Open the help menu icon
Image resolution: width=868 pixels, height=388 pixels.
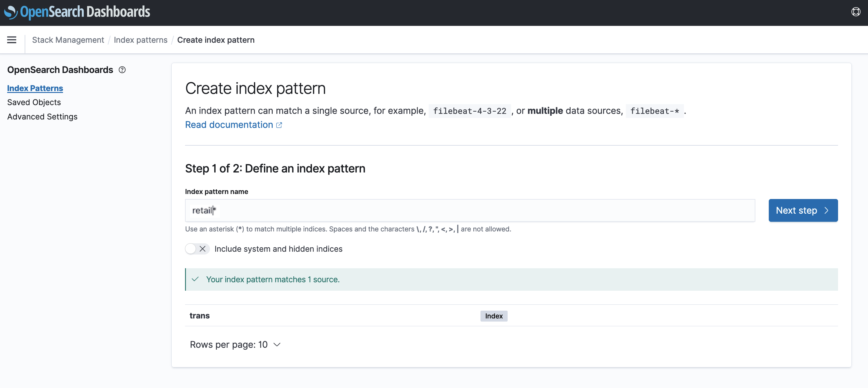point(856,12)
